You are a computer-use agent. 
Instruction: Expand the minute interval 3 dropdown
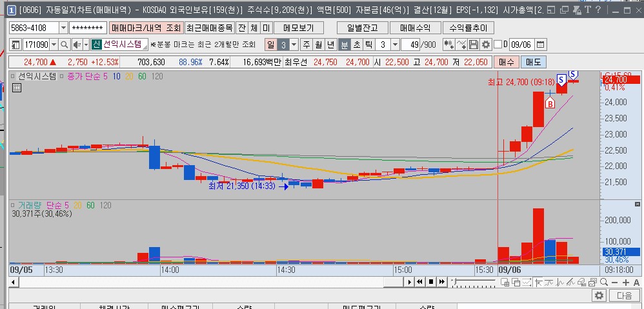395,45
